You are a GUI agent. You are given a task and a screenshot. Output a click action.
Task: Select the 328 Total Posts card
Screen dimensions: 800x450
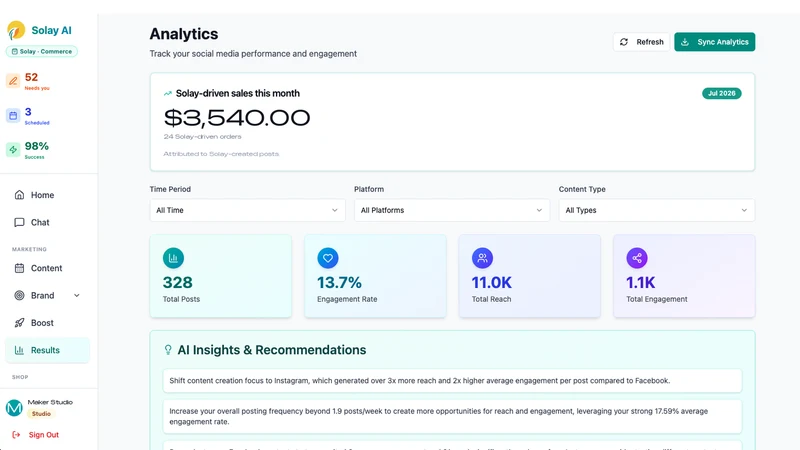221,276
